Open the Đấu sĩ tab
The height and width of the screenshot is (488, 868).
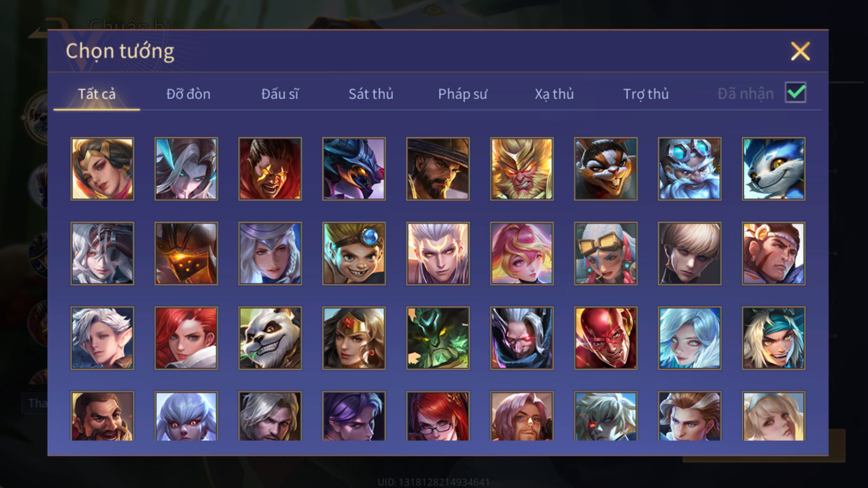pyautogui.click(x=280, y=94)
